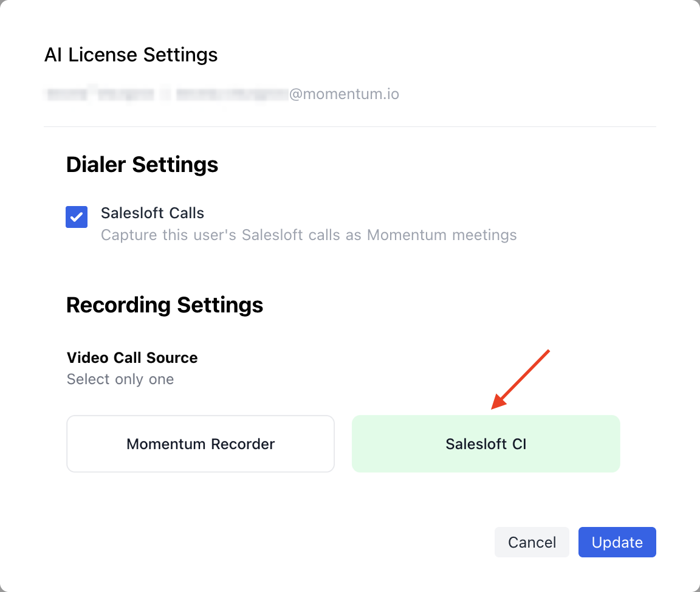Click the red arrow annotation
700x592 pixels.
coord(523,377)
